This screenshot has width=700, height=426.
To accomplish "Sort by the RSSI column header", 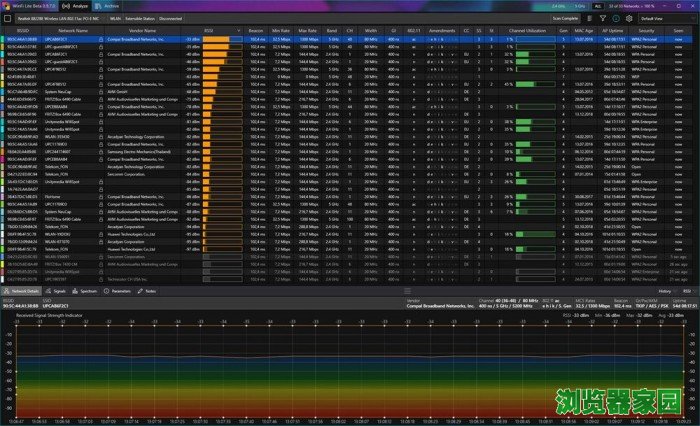I will pyautogui.click(x=208, y=31).
